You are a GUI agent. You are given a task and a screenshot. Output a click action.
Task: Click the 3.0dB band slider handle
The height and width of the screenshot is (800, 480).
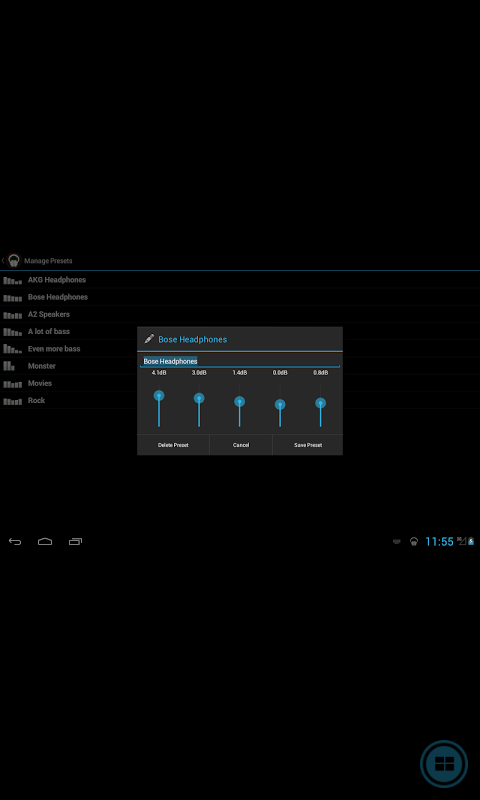[x=199, y=398]
